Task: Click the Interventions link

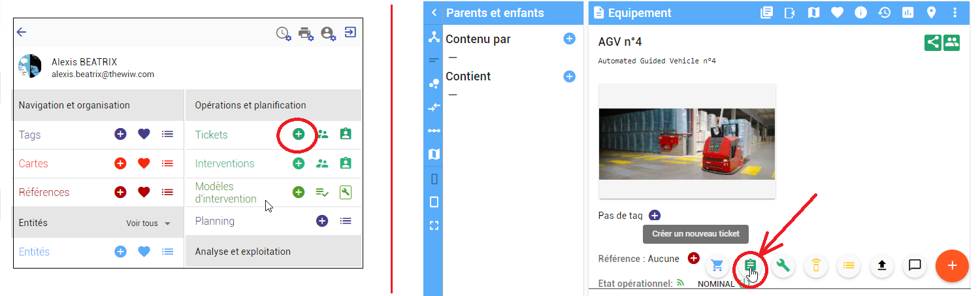Action: (225, 163)
